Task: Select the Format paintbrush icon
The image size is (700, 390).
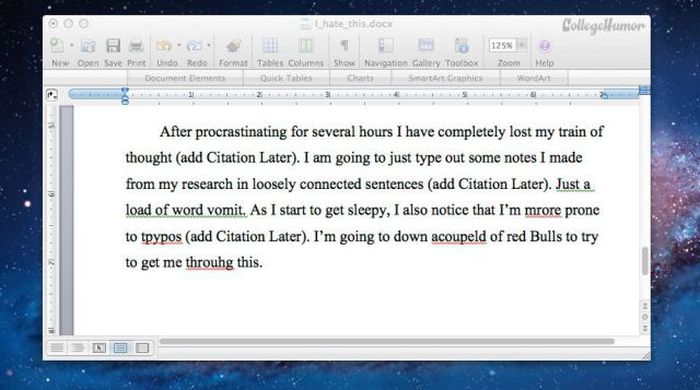Action: click(x=233, y=46)
